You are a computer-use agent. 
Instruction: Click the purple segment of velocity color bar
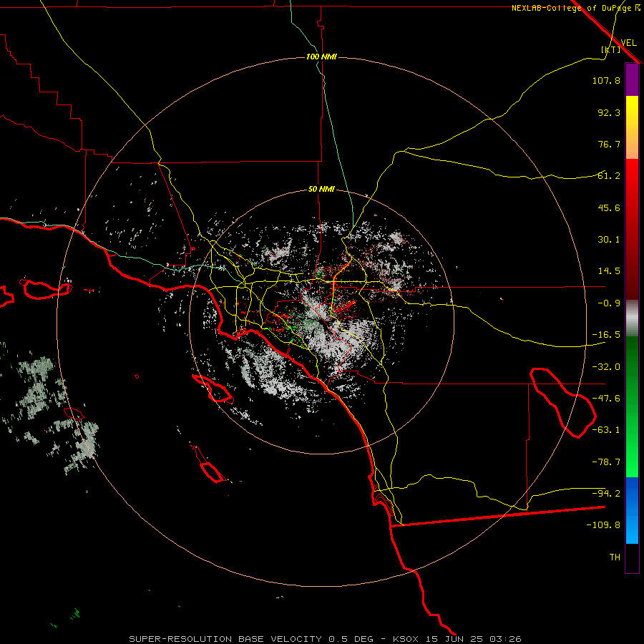[x=632, y=79]
